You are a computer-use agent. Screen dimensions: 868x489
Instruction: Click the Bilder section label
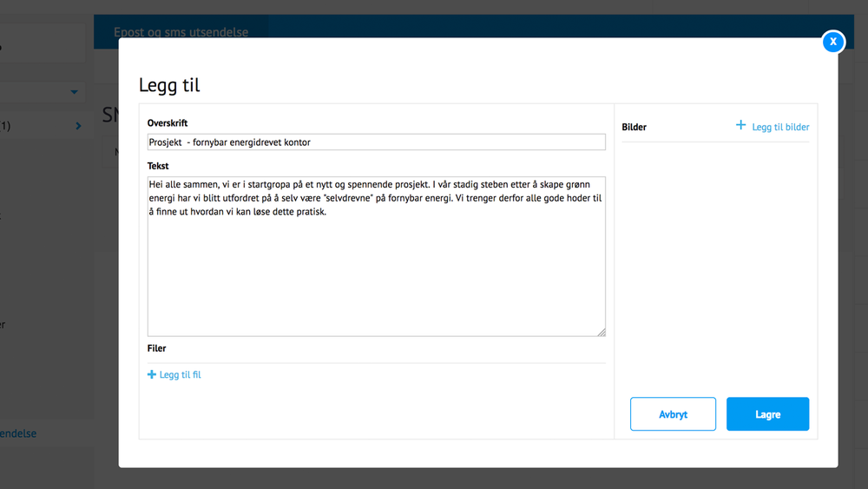pyautogui.click(x=634, y=127)
